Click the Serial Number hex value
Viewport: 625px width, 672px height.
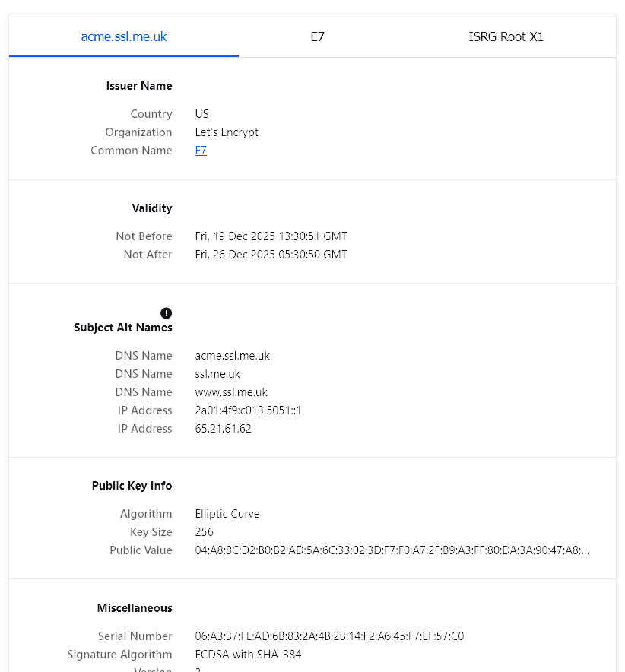point(329,636)
